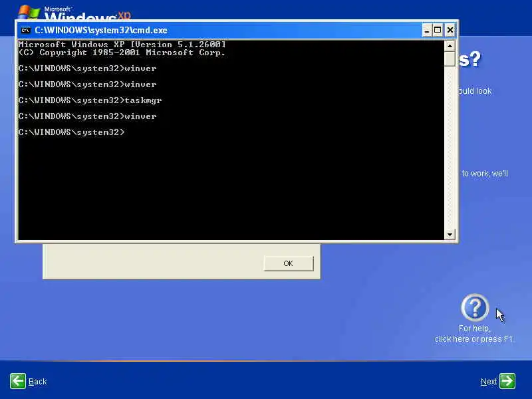Click the empty prompt at the last line
This screenshot has height=399, width=532.
pyautogui.click(x=72, y=132)
